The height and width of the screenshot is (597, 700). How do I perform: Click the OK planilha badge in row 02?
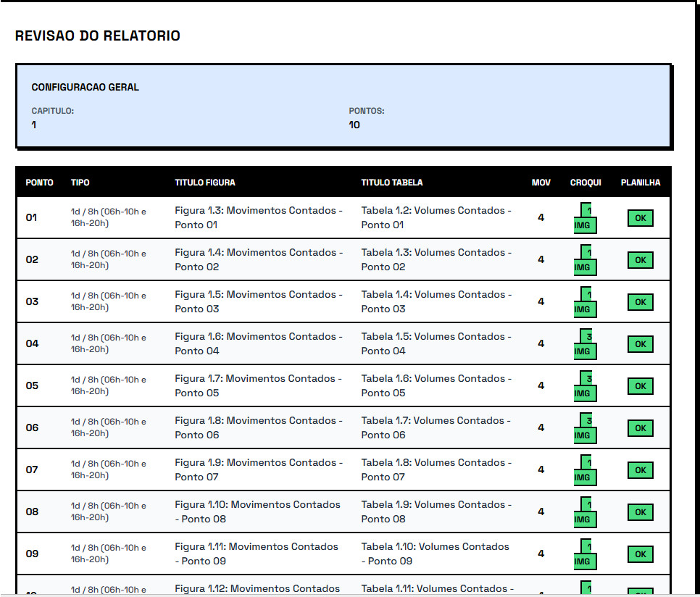coord(640,260)
